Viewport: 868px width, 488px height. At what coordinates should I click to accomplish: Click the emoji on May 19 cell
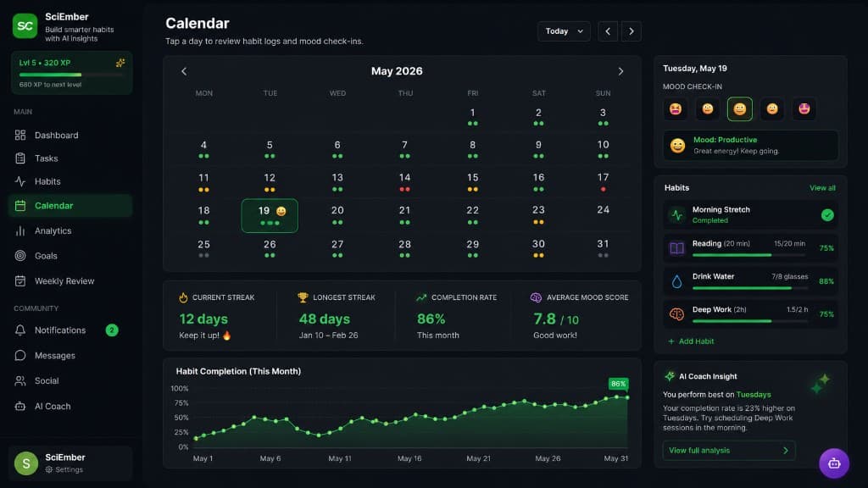coord(281,211)
